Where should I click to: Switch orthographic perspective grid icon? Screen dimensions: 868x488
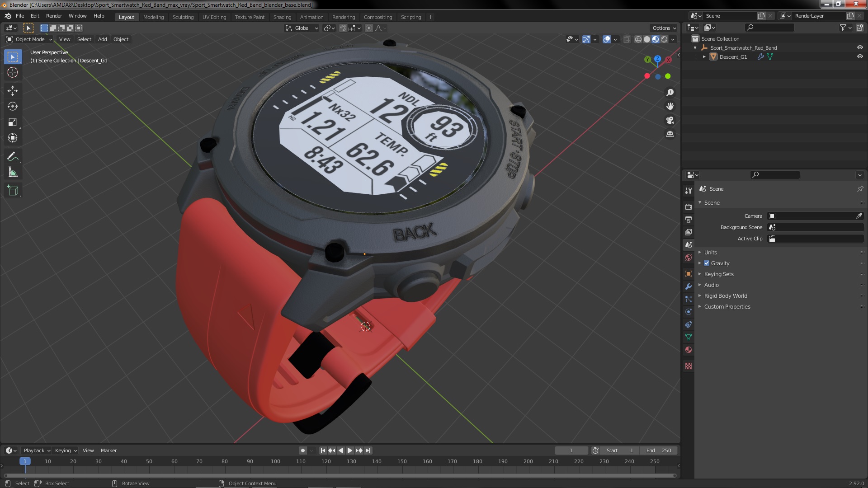670,134
